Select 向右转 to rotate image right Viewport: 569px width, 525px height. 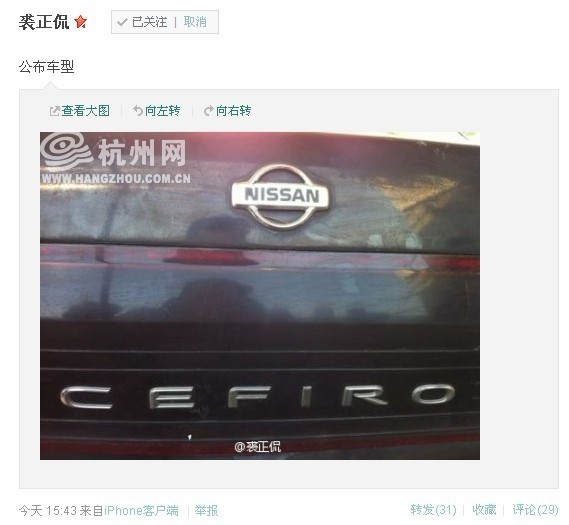[x=234, y=111]
